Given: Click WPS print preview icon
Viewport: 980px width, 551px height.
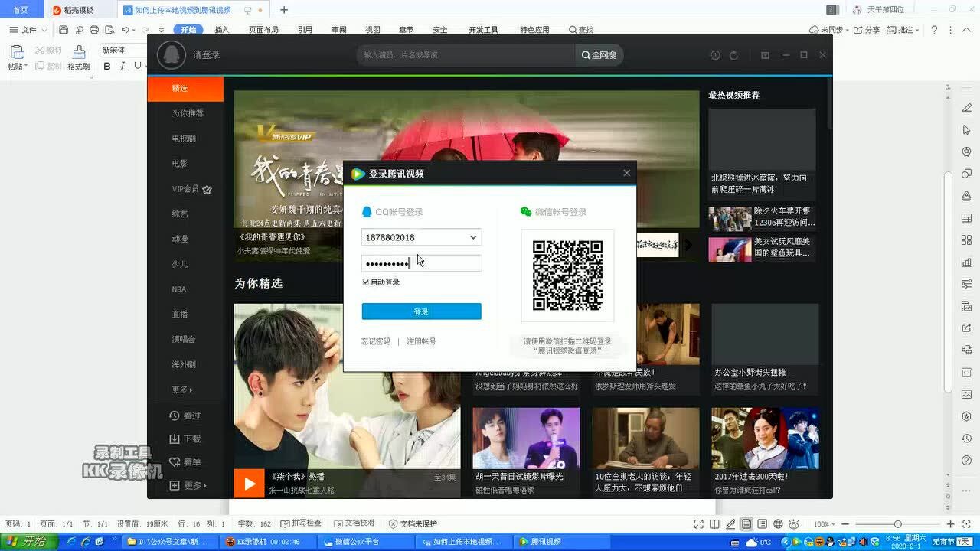Looking at the screenshot, I should pyautogui.click(x=109, y=30).
